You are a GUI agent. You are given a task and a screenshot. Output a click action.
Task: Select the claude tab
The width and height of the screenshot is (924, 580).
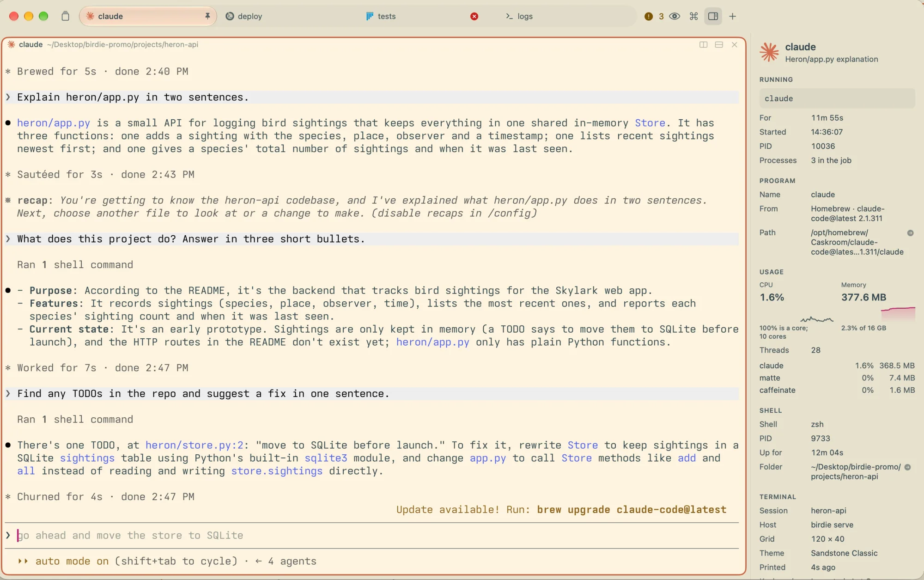click(148, 16)
